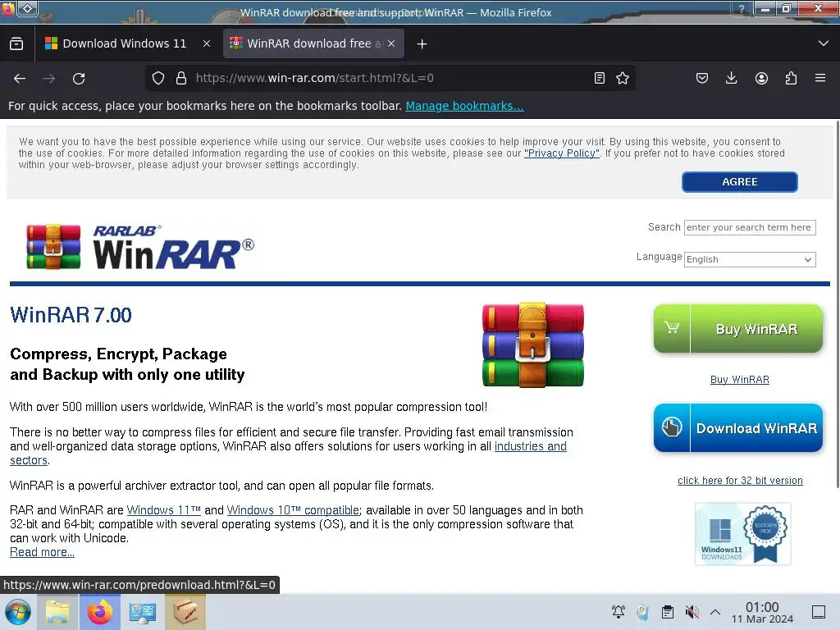Open the Windows 11 compatibility link
The width and height of the screenshot is (840, 630).
click(163, 510)
